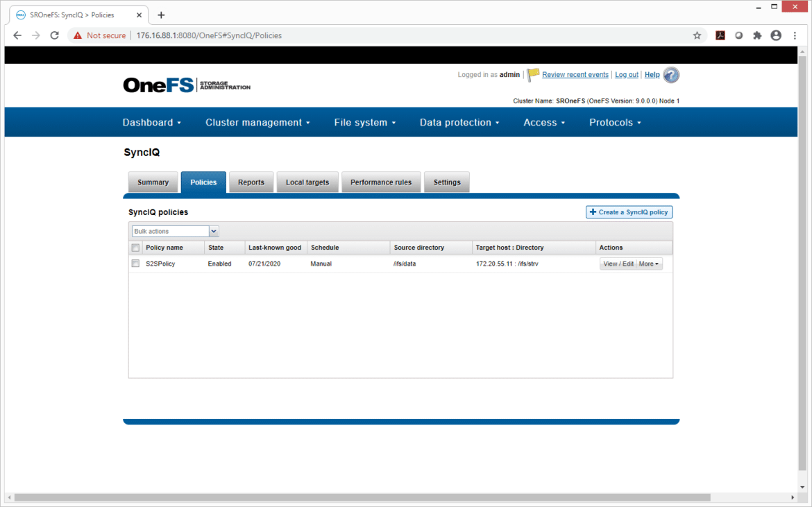Click View / Edit for S2SPolicy

(x=618, y=264)
